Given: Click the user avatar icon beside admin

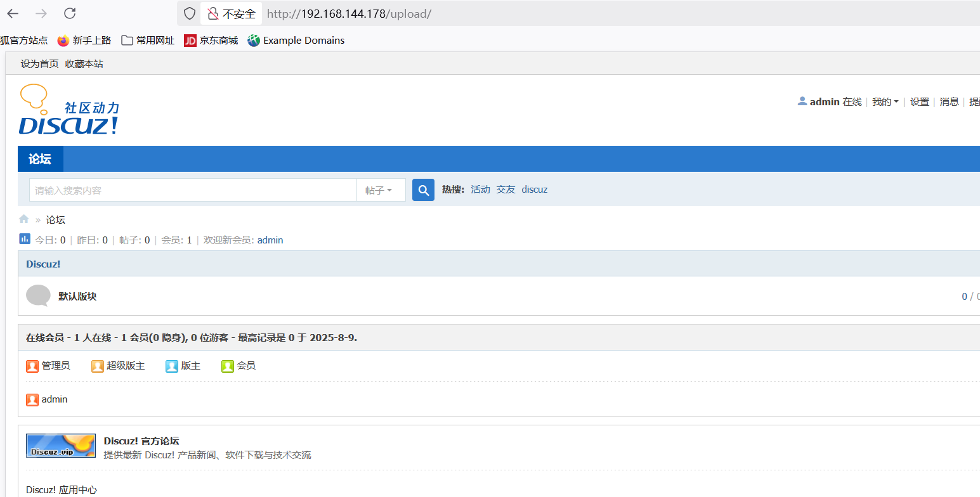Looking at the screenshot, I should tap(802, 101).
